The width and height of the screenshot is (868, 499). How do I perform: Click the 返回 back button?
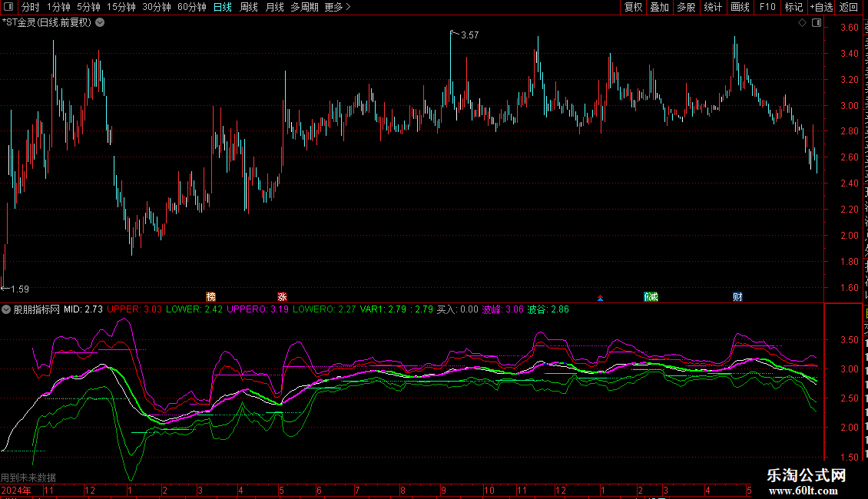tap(849, 7)
